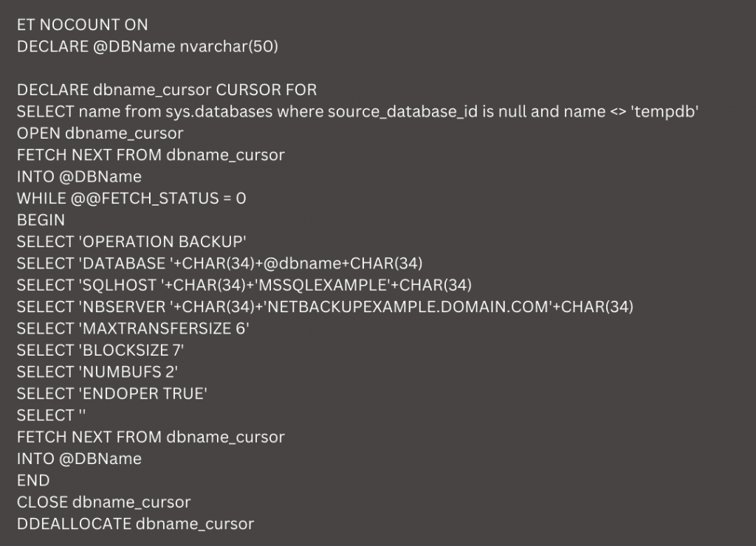Click the first 'INTO @DBName' line
The width and height of the screenshot is (756, 546).
(x=79, y=177)
